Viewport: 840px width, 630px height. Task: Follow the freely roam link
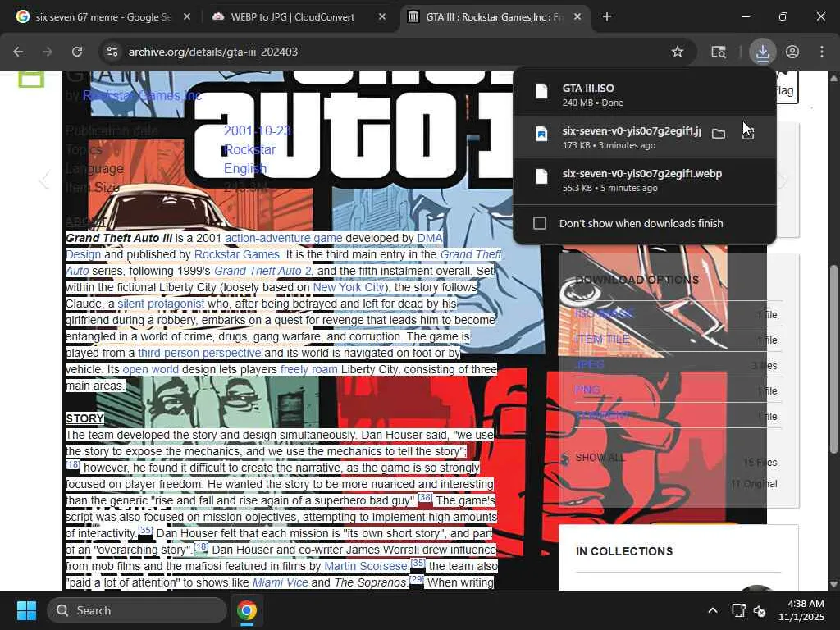tap(309, 370)
